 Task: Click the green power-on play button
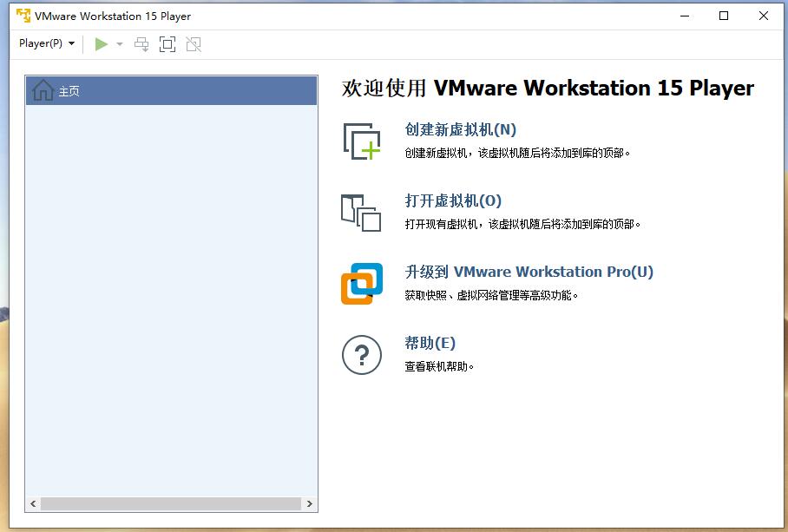click(x=102, y=44)
